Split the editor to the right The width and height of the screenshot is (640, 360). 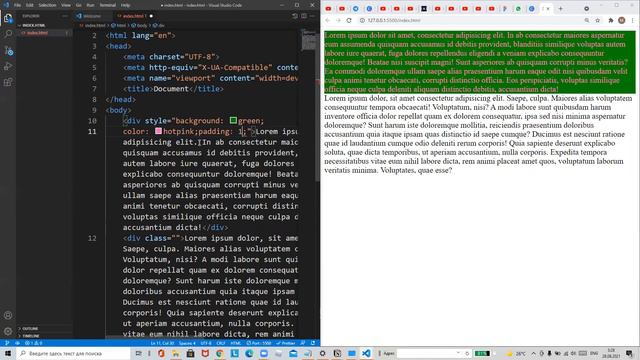pos(304,16)
